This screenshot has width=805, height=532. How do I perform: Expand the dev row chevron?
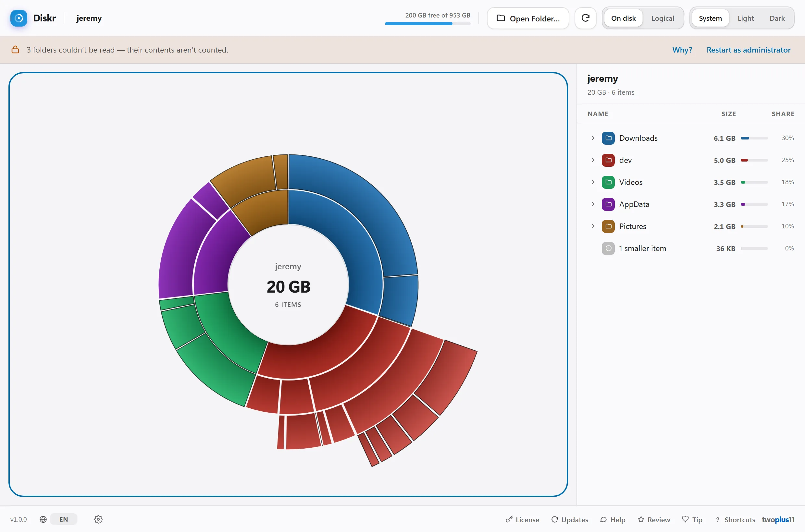point(593,160)
